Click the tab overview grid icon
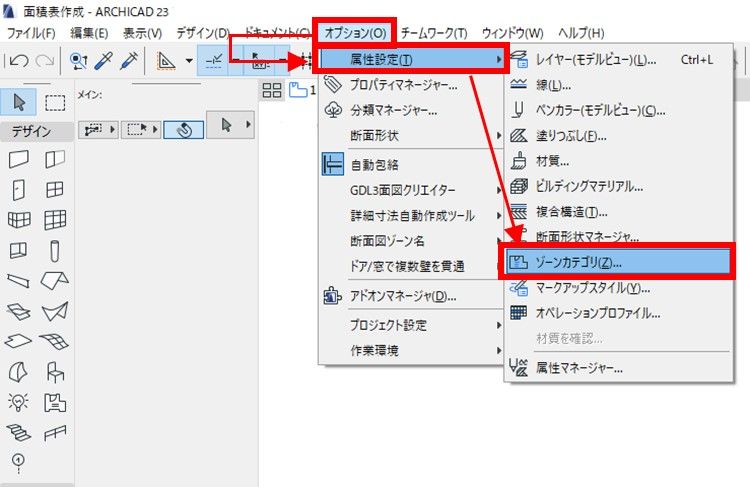Screen dimensions: 750x487 pos(272,90)
